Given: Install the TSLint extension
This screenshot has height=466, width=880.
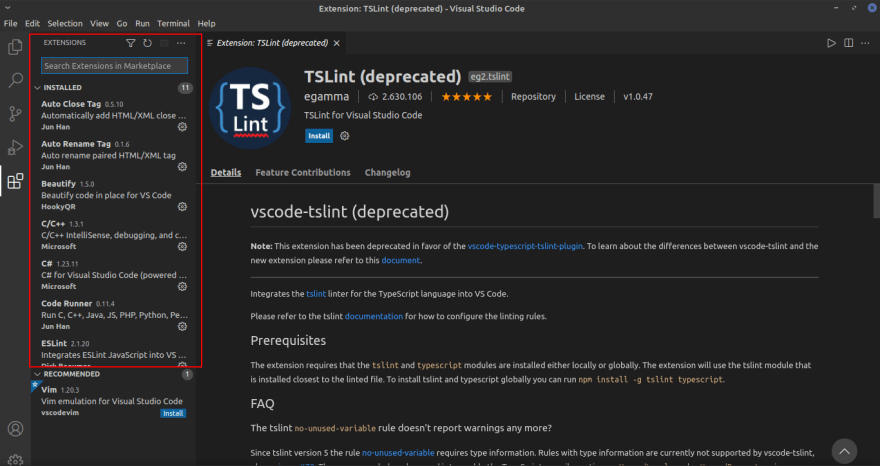Looking at the screenshot, I should coord(319,136).
